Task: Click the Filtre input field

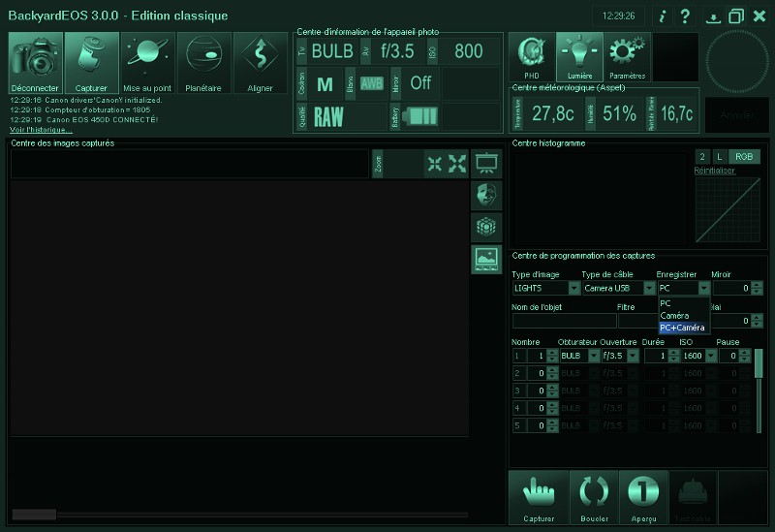Action: pyautogui.click(x=638, y=321)
